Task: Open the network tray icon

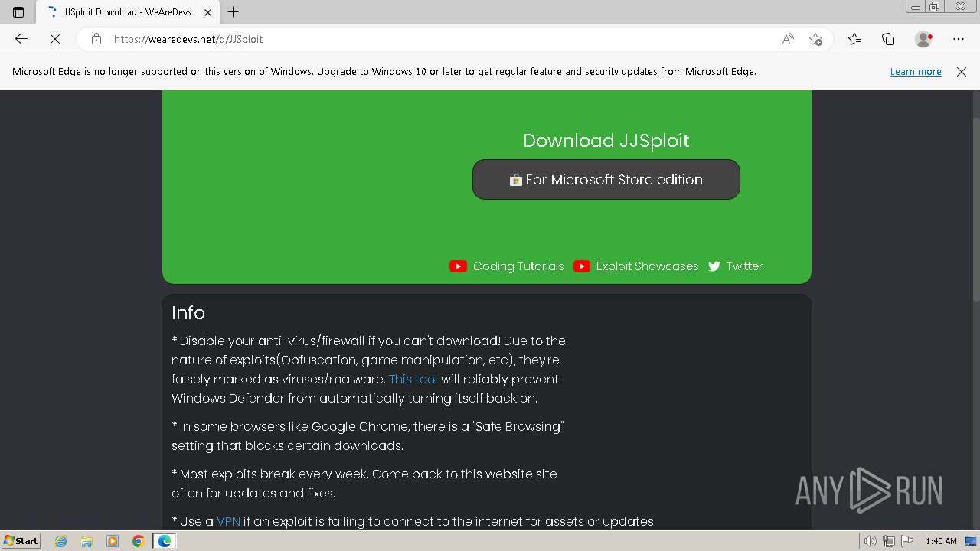Action: (x=889, y=541)
